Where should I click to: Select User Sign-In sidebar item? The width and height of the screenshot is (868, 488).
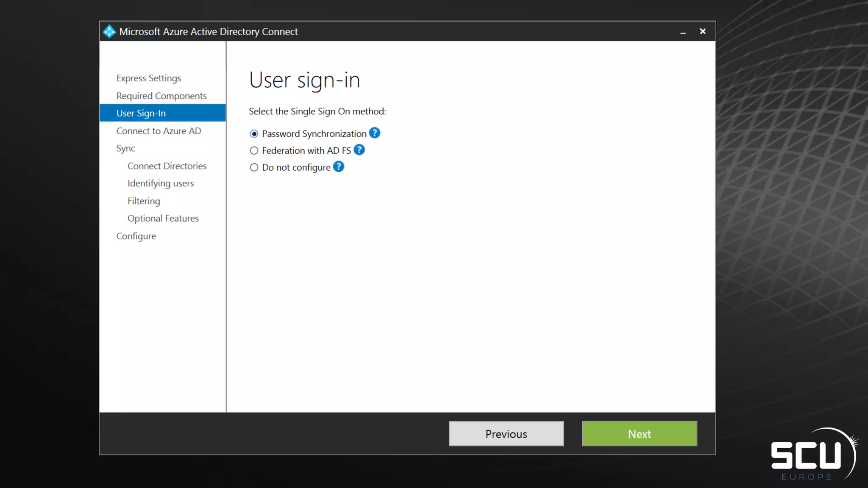pos(141,113)
